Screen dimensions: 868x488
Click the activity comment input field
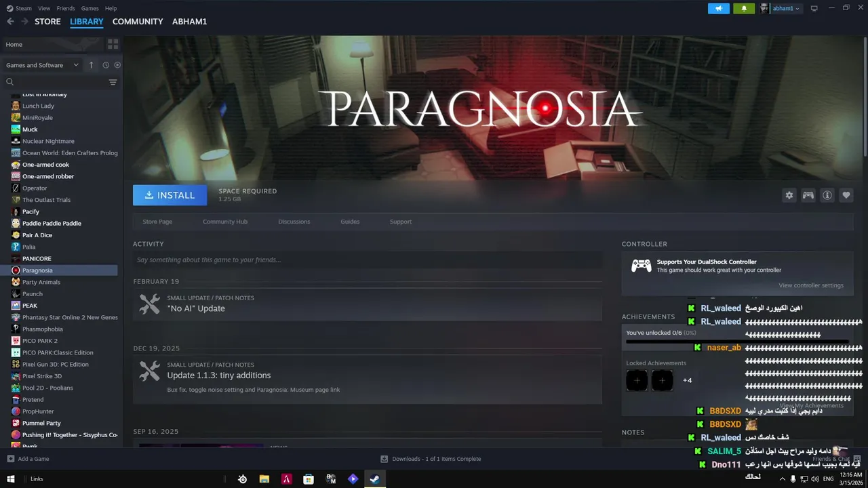[368, 260]
